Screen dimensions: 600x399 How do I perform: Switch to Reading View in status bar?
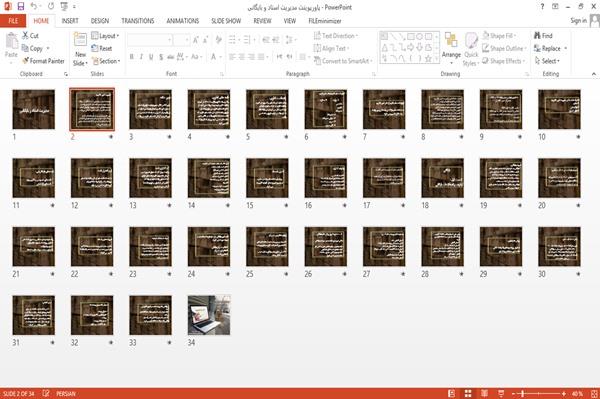pyautogui.click(x=484, y=393)
